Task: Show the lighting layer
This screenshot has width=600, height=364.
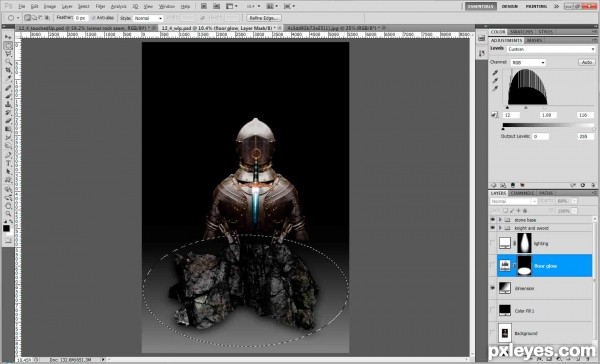Action: [x=492, y=243]
